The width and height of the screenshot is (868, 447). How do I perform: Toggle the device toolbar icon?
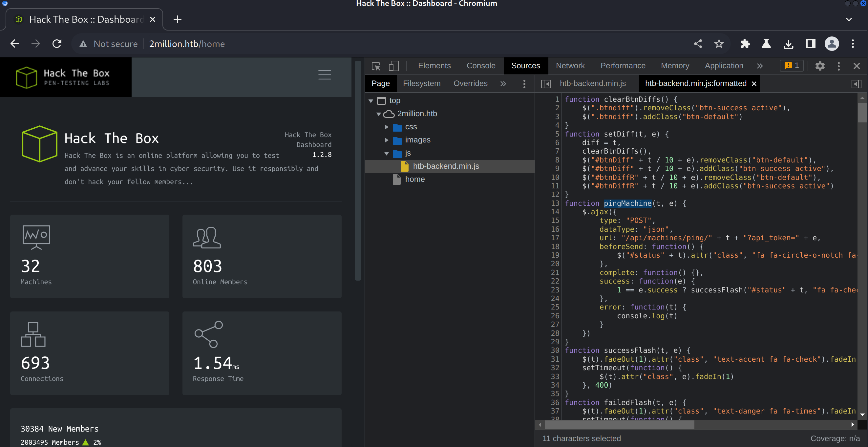click(393, 66)
